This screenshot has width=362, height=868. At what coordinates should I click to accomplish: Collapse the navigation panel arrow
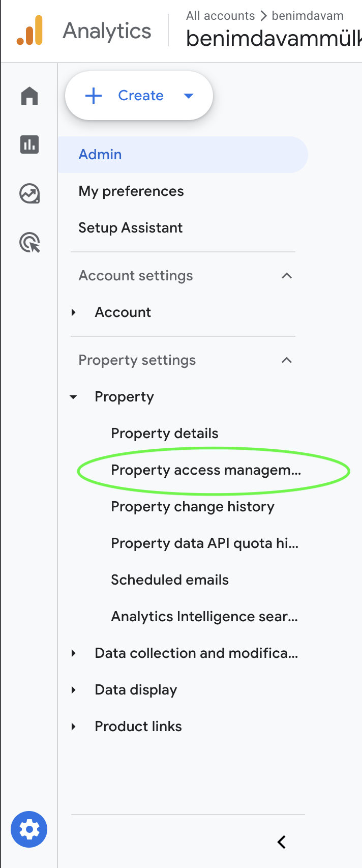point(282,842)
